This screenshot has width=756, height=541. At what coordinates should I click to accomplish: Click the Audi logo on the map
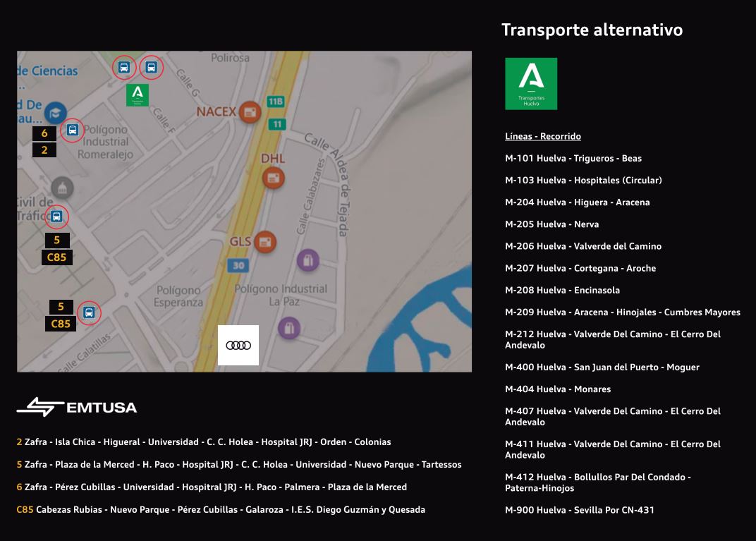[x=238, y=345]
